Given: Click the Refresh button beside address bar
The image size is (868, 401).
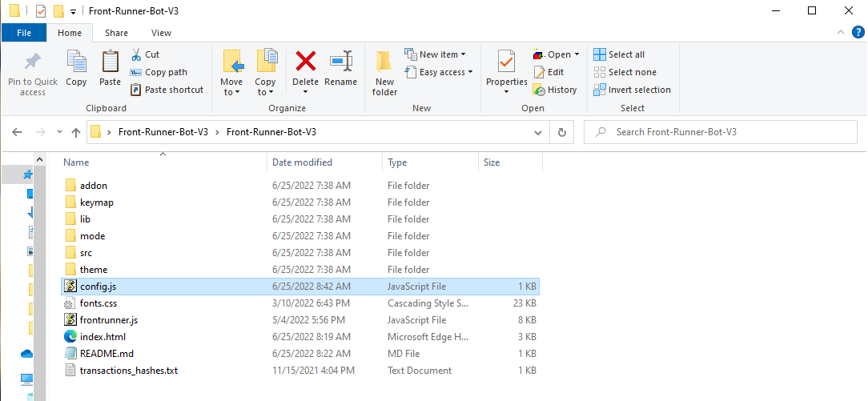Looking at the screenshot, I should coord(562,132).
